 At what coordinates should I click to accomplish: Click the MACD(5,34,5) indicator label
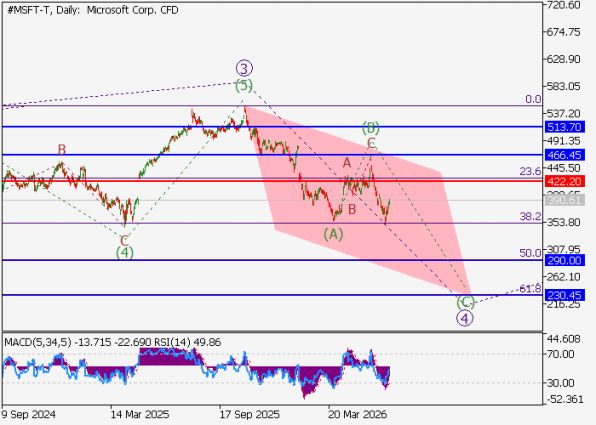38,342
